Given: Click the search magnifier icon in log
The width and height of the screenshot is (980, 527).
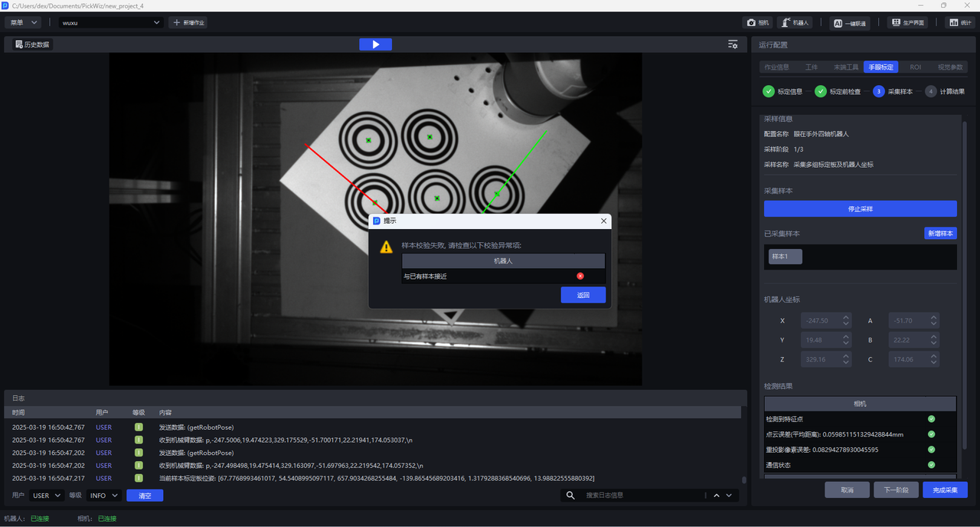Looking at the screenshot, I should click(570, 496).
